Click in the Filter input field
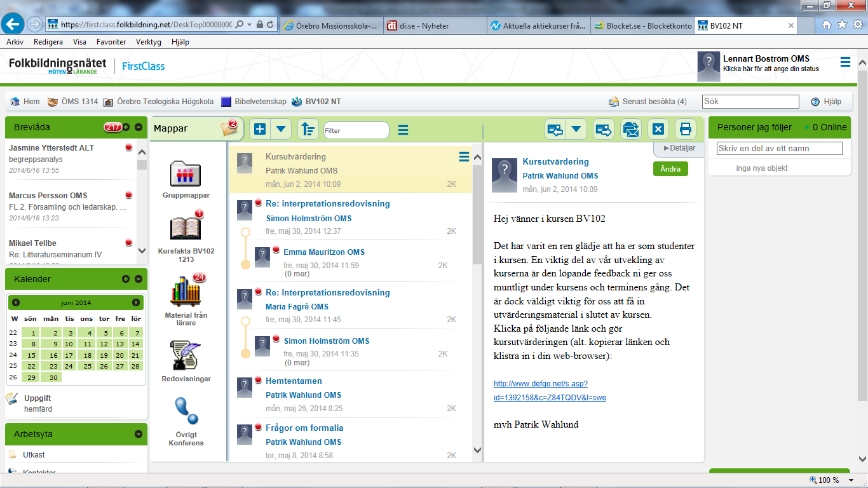The height and width of the screenshot is (488, 868). 356,130
